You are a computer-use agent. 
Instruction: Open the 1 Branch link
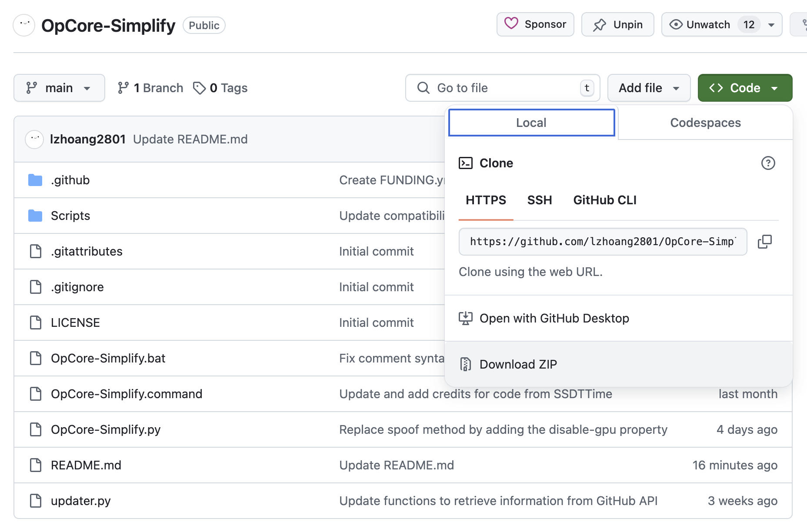click(150, 88)
